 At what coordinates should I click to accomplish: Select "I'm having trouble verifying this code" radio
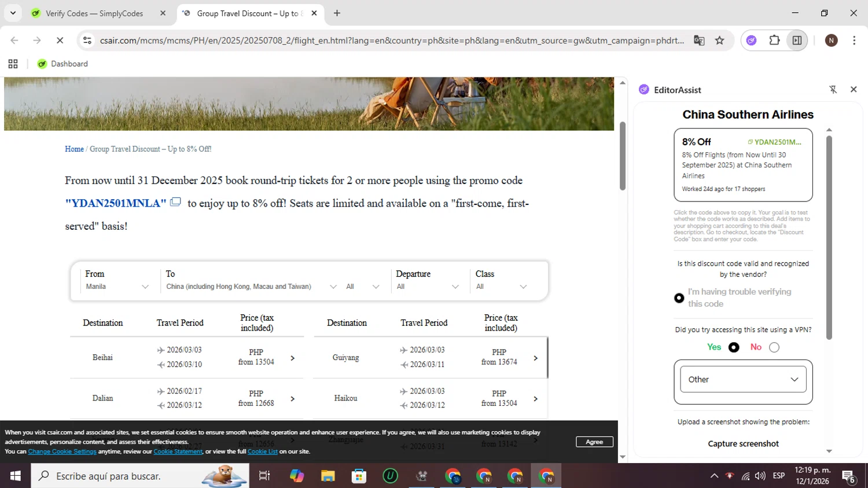(x=679, y=298)
